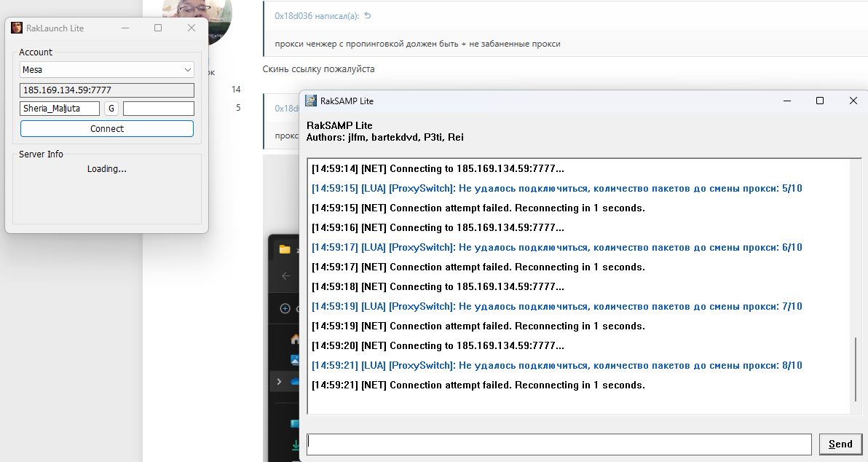Expand the OneDrive node in File Explorer
Viewport: 868px width, 462px height.
279,382
